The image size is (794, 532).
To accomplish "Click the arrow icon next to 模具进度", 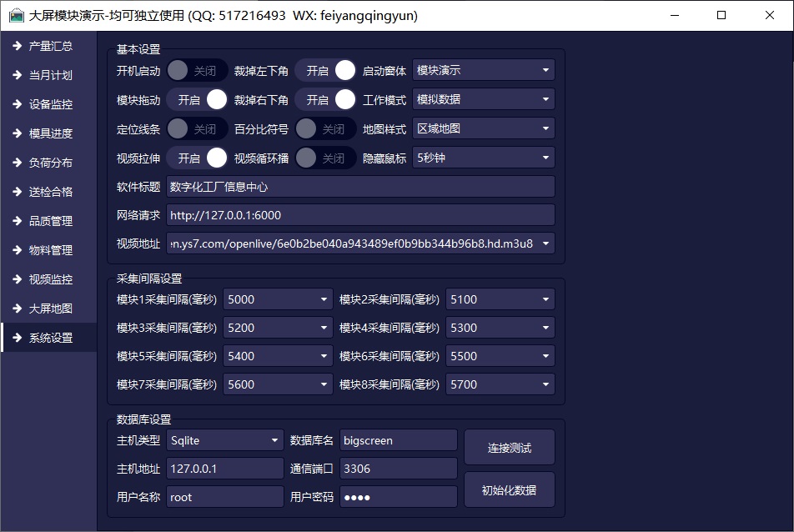I will click(x=16, y=133).
